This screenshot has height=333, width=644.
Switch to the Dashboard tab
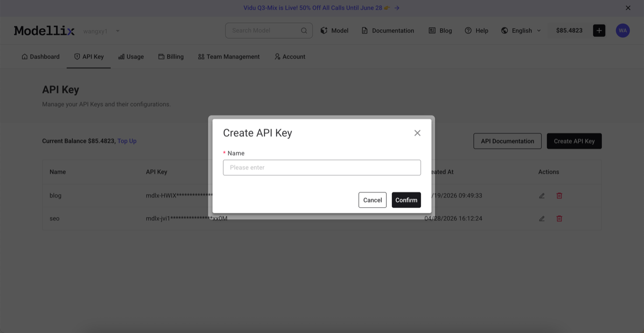41,57
